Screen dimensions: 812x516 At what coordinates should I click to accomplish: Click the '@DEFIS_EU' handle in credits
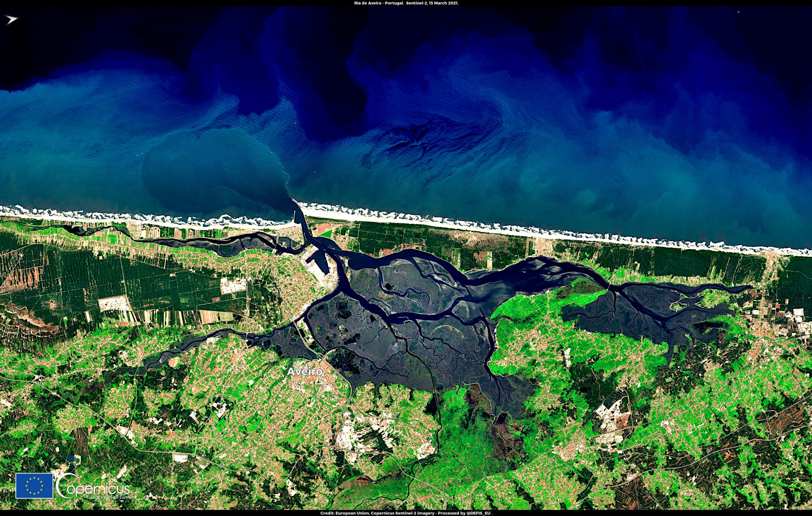pyautogui.click(x=479, y=513)
